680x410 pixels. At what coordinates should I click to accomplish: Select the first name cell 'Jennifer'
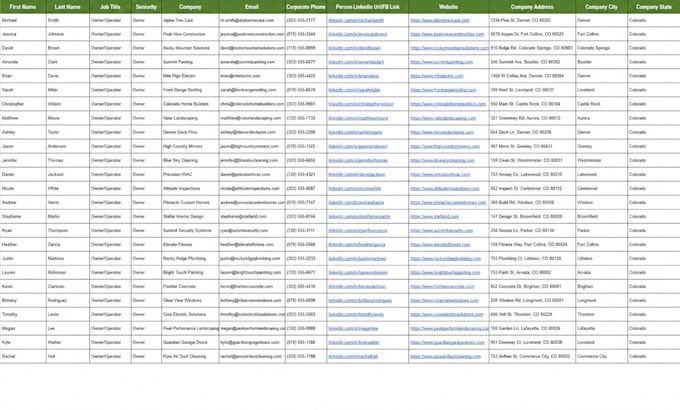click(23, 161)
